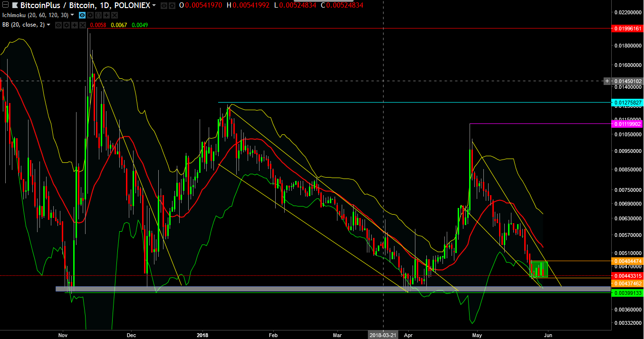Select the lower orange price label 0.00437462
The image size is (644, 339).
[x=628, y=283]
